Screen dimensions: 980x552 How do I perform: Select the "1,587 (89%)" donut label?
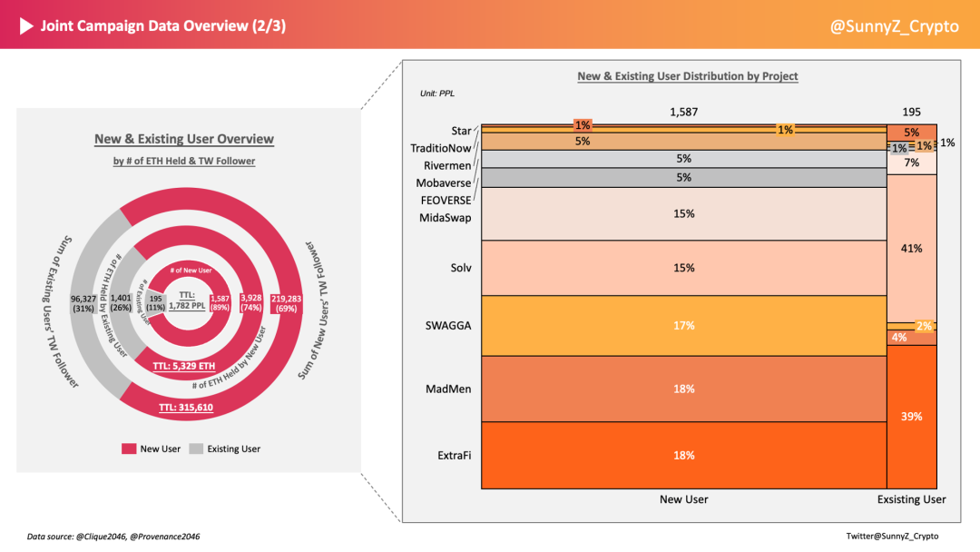pos(220,302)
